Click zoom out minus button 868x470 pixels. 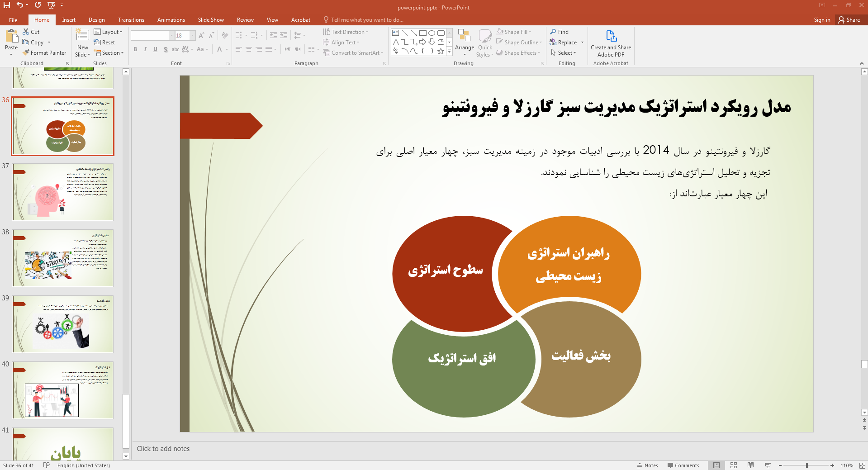780,465
